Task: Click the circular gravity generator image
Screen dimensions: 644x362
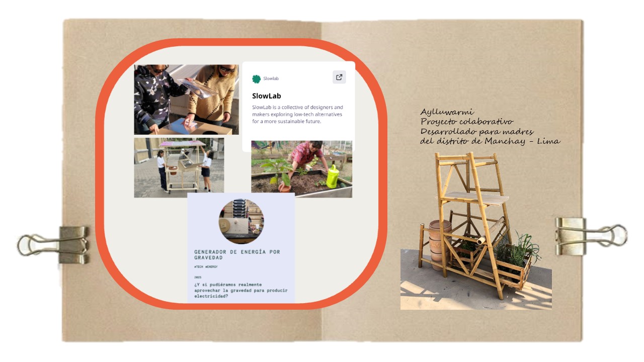Action: (241, 221)
